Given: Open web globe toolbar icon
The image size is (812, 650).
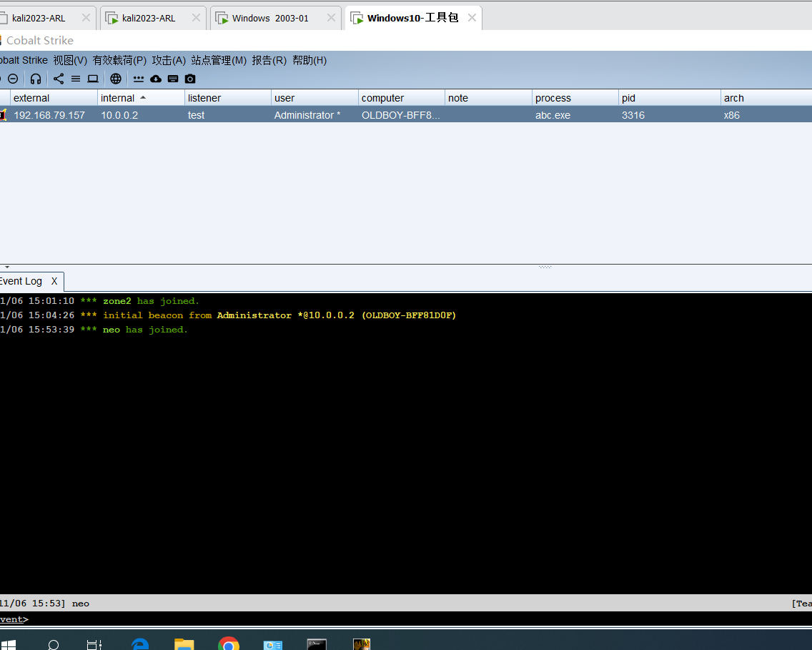Looking at the screenshot, I should 116,79.
